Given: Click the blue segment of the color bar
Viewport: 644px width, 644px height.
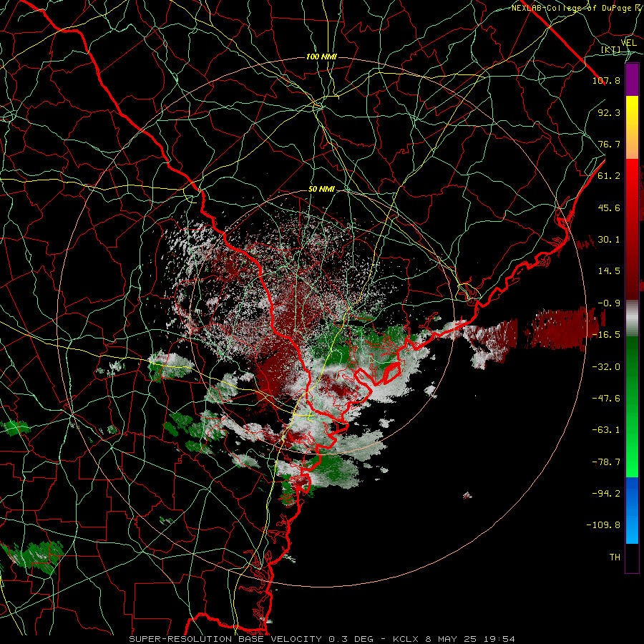Looking at the screenshot, I should 632,510.
